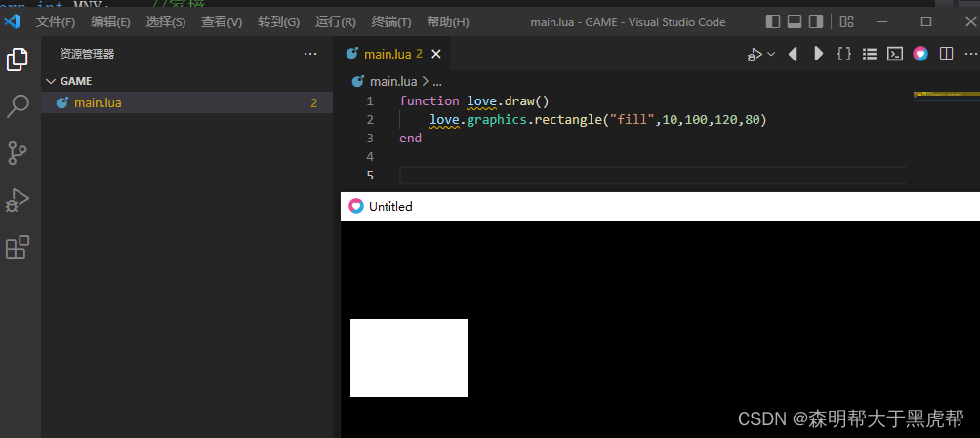
Task: Toggle the secondary side bar visibility
Action: 816,21
